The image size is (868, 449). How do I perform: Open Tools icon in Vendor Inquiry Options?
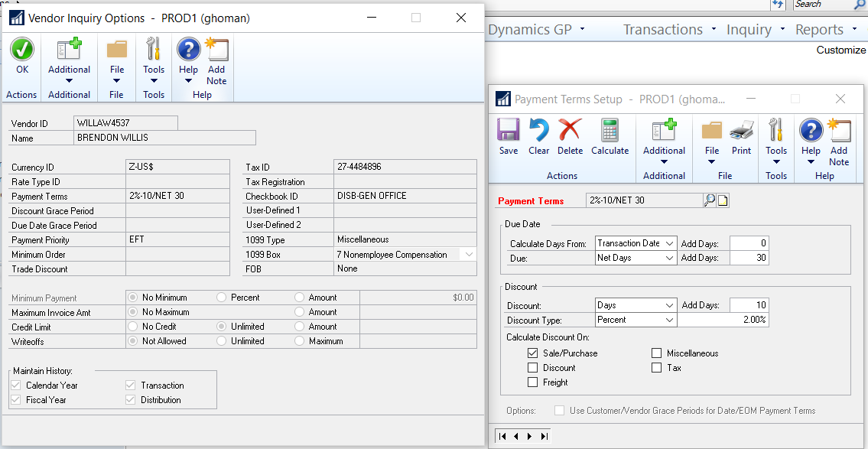tap(154, 49)
